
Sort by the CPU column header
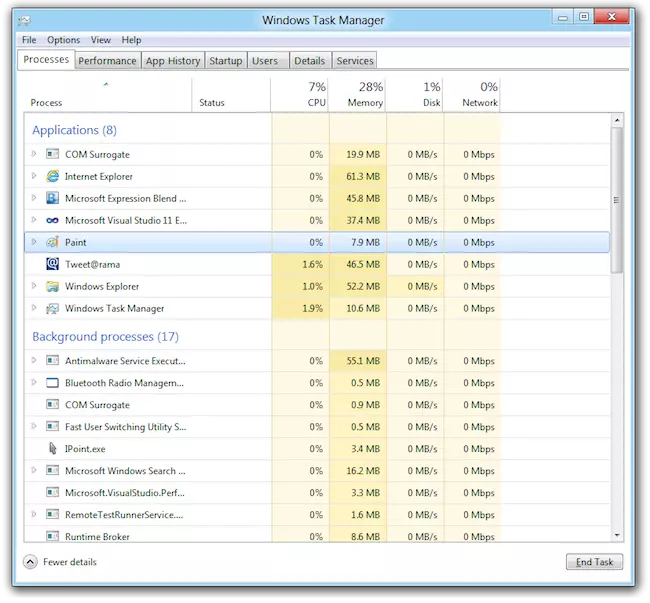[x=300, y=95]
